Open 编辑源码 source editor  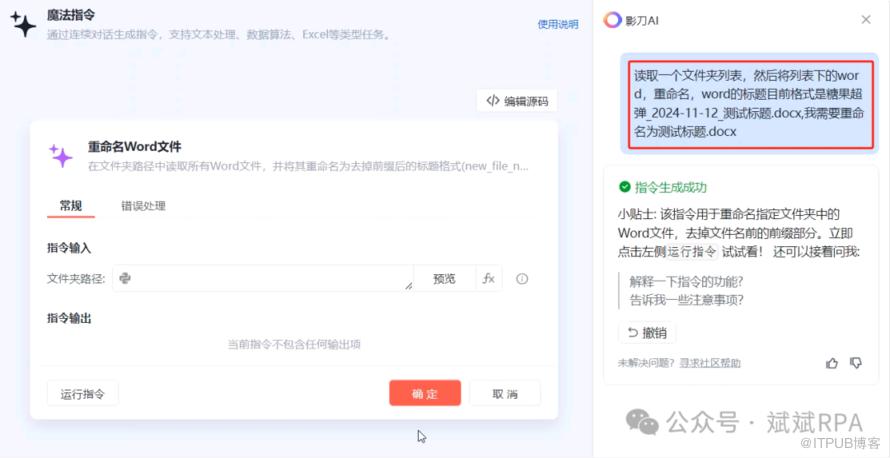tap(517, 100)
